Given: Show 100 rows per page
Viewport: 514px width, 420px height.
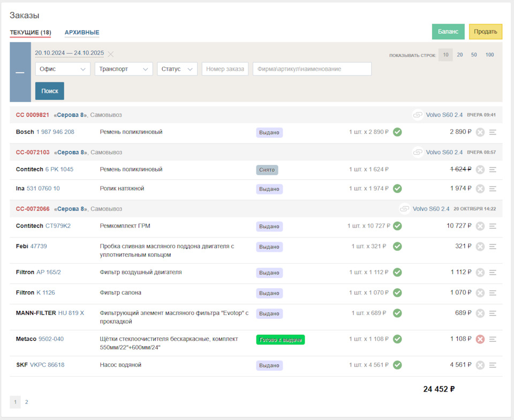Looking at the screenshot, I should tap(490, 55).
